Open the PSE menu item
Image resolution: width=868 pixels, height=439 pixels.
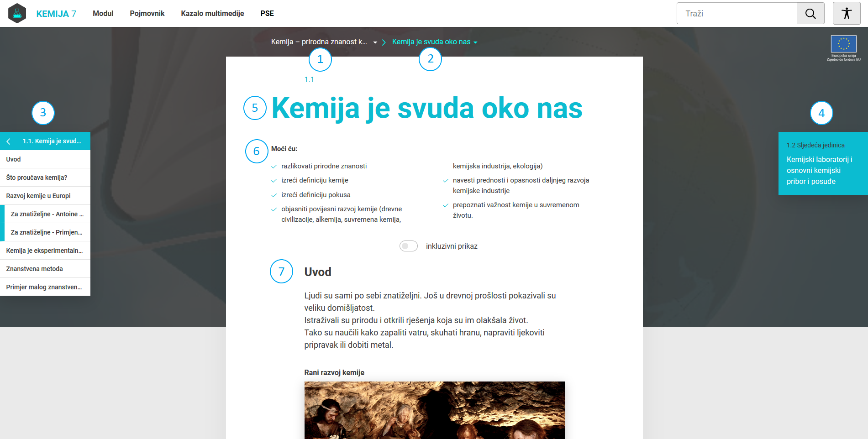tap(267, 13)
